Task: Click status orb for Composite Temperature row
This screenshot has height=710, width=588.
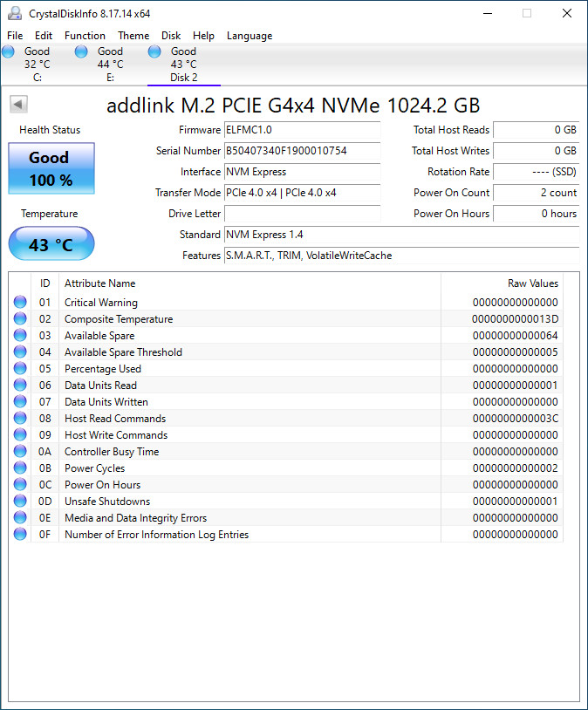Action: click(20, 318)
